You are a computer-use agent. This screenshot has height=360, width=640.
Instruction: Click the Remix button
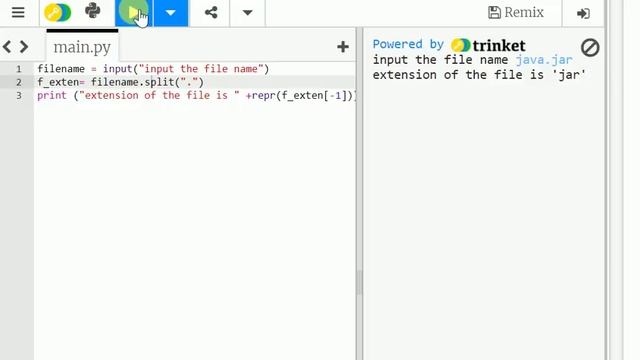(x=516, y=13)
